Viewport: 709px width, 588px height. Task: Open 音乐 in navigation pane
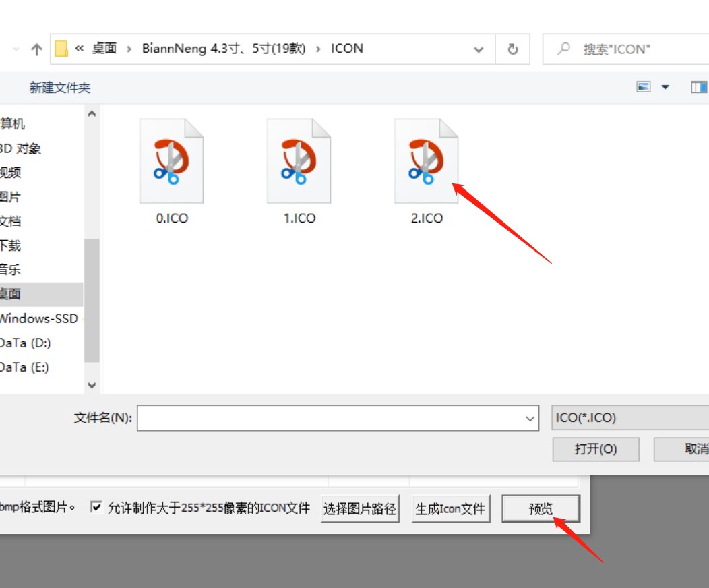10,270
